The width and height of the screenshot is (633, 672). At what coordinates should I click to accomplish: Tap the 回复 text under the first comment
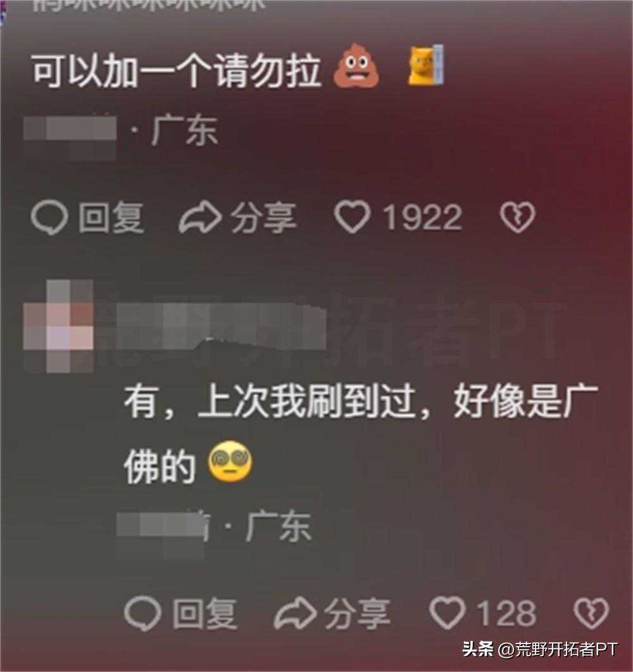(111, 217)
